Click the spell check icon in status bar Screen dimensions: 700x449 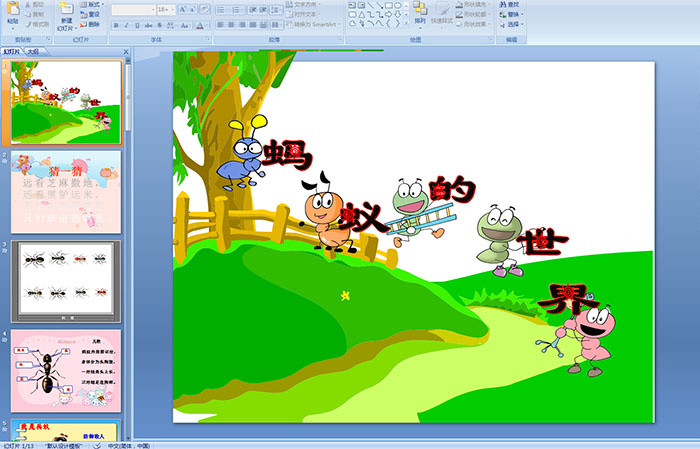(97, 445)
